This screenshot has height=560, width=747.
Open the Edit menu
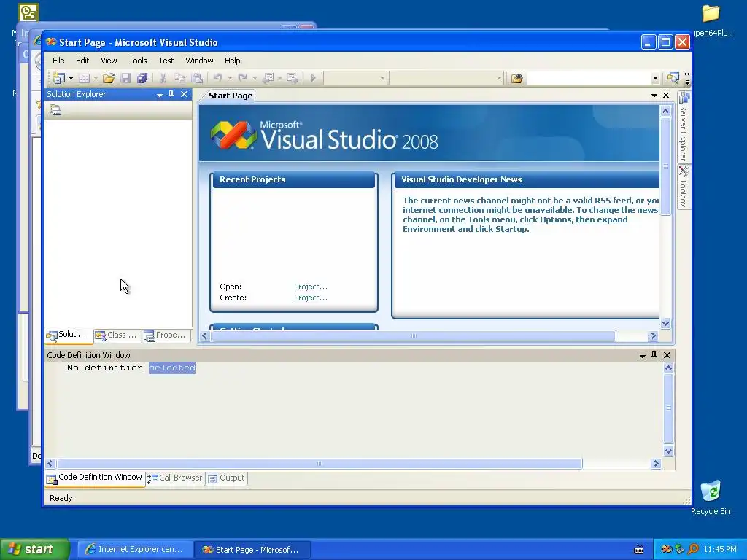82,61
